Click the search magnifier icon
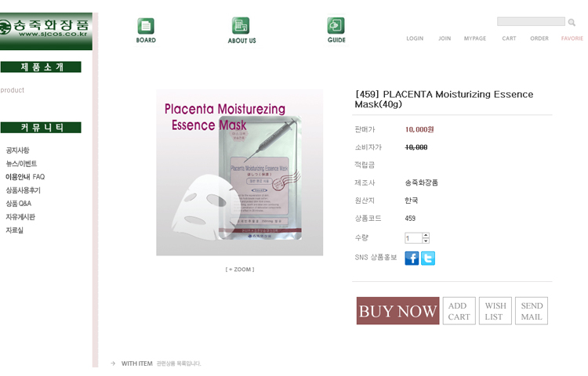The height and width of the screenshot is (376, 588). (x=572, y=22)
